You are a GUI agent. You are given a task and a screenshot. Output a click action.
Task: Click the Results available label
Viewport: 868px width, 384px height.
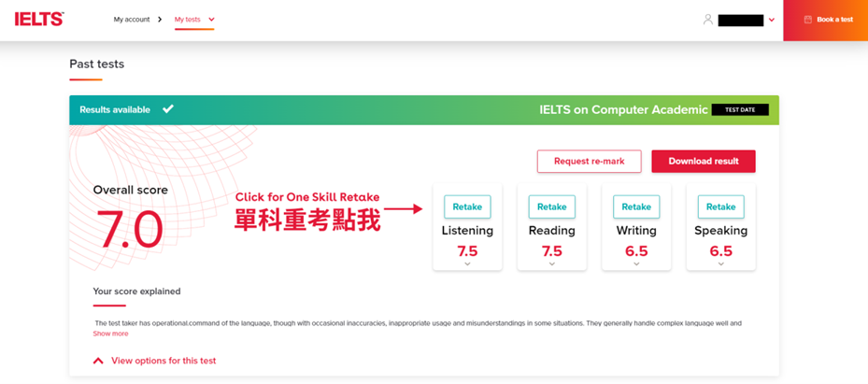pos(115,109)
